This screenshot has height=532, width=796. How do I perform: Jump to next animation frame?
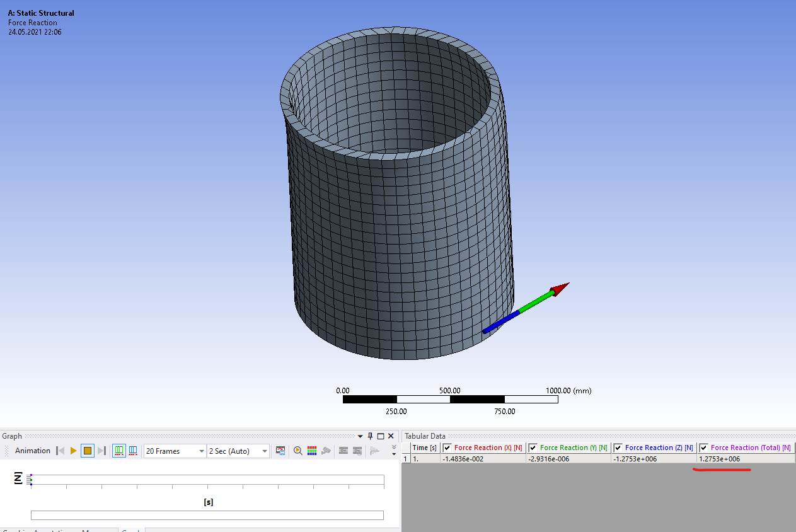click(101, 451)
